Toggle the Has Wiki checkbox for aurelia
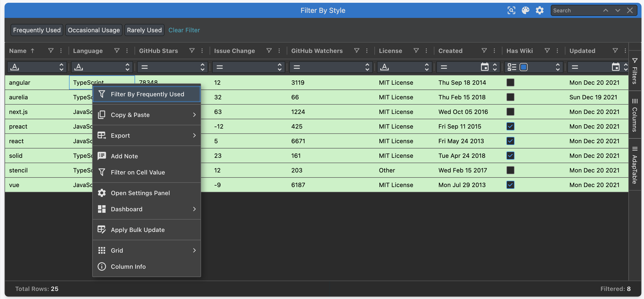The width and height of the screenshot is (644, 299). [510, 97]
